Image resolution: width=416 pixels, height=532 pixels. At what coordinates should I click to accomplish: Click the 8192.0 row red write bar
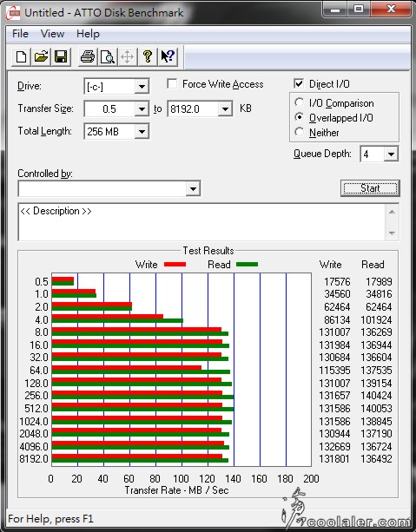[x=137, y=456]
